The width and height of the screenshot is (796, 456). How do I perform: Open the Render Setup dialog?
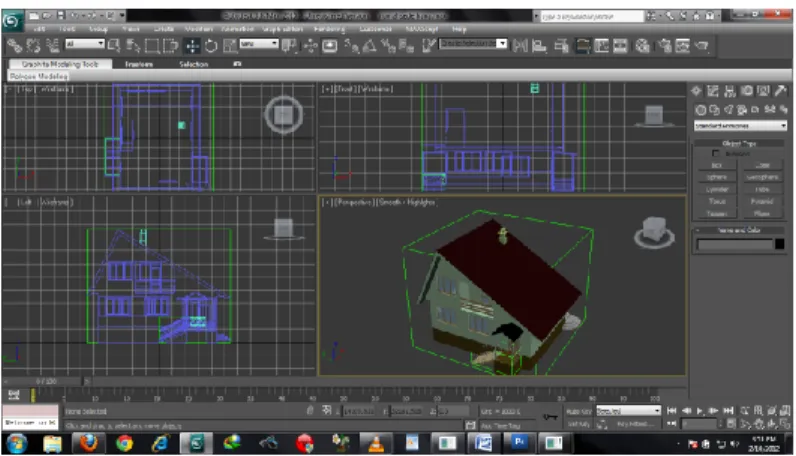(665, 46)
